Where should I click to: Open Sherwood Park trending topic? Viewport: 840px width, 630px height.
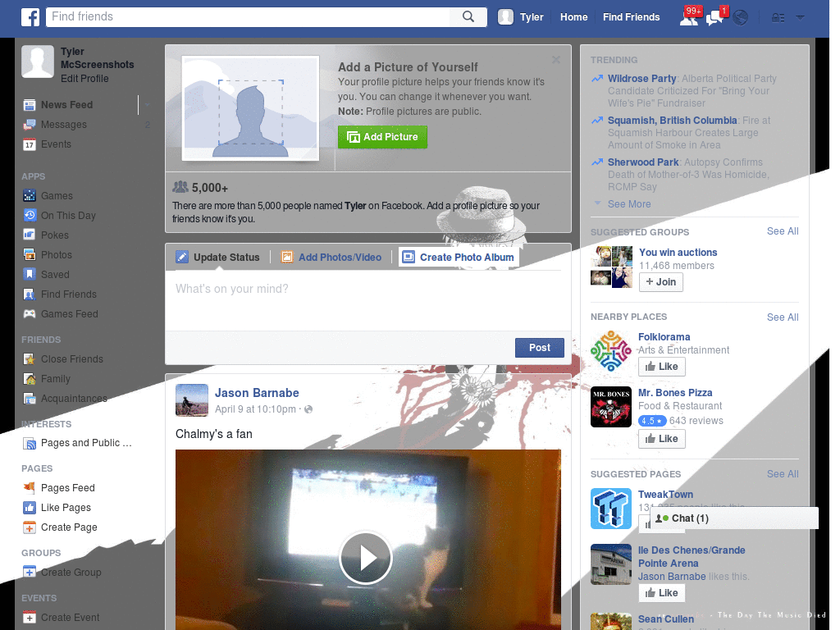pyautogui.click(x=643, y=162)
